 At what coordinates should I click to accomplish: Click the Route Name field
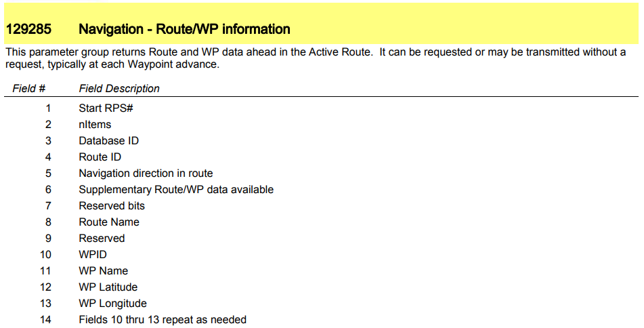(x=109, y=222)
